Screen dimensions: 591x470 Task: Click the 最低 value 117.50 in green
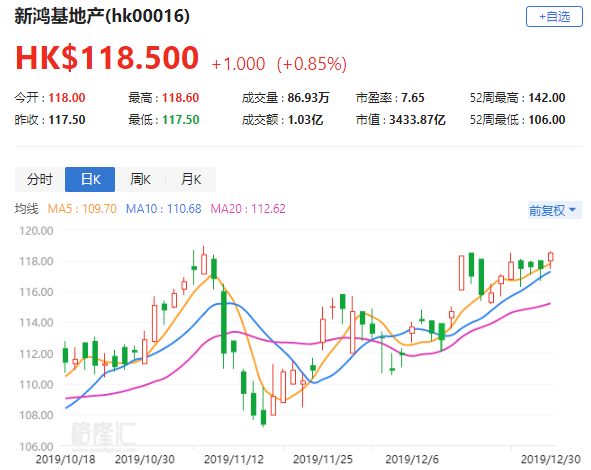coord(181,120)
